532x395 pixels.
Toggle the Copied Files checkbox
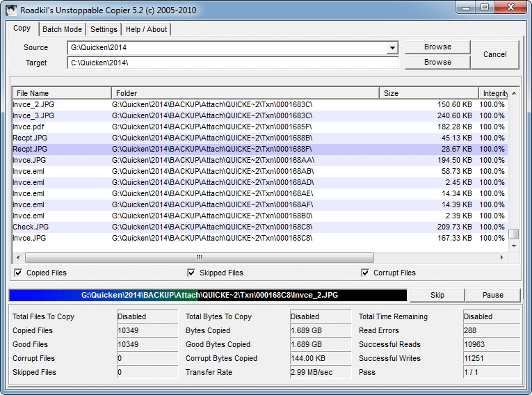(x=18, y=273)
